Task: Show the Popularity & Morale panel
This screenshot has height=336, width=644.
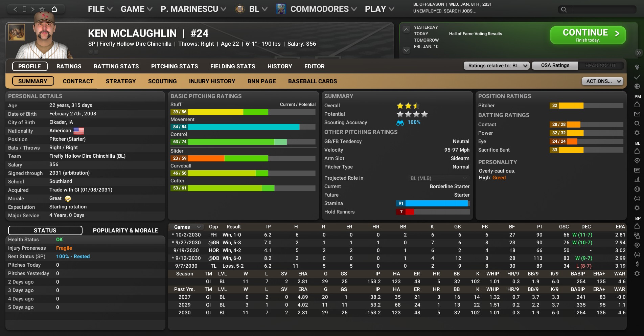Action: coord(125,230)
